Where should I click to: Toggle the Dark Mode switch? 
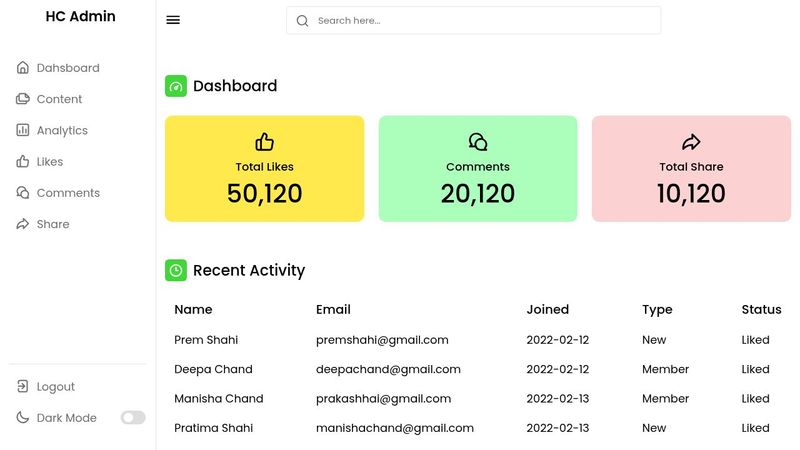pyautogui.click(x=133, y=418)
